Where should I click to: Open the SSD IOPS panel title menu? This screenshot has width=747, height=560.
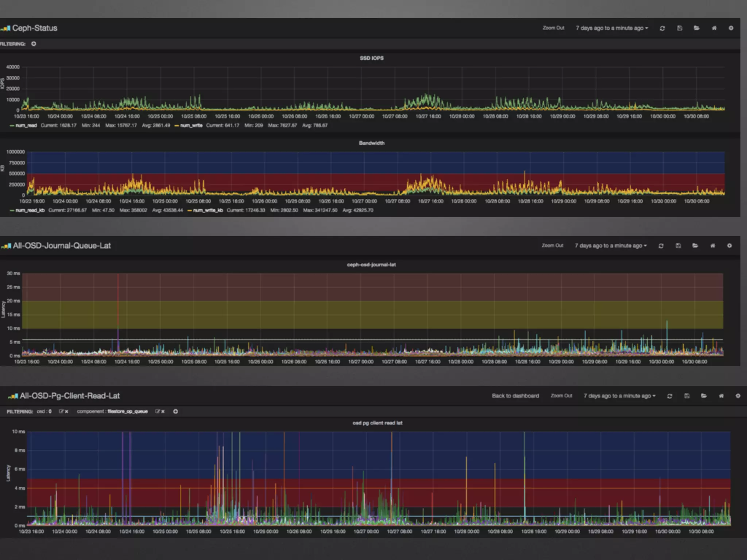[371, 58]
